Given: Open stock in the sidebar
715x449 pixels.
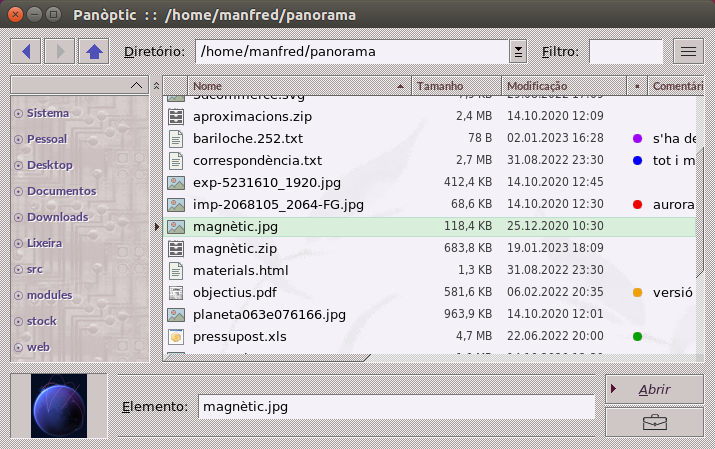Looking at the screenshot, I should coord(41,321).
